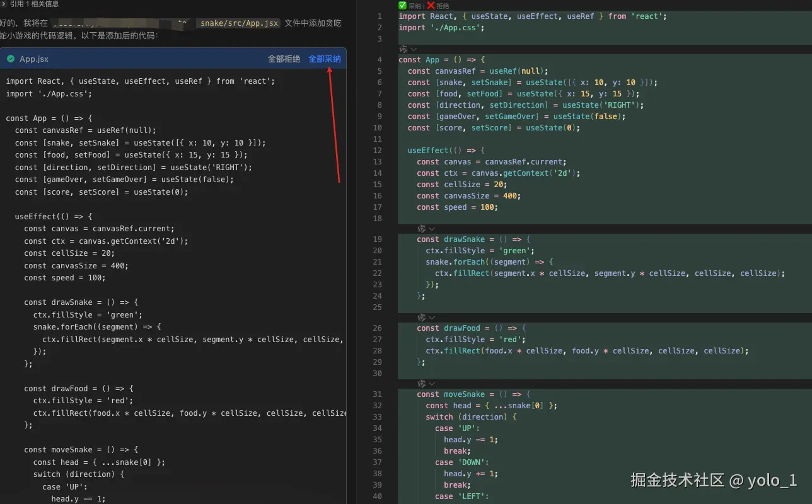The width and height of the screenshot is (812, 504).
Task: Click editor gutter line number 18
Action: 378,219
